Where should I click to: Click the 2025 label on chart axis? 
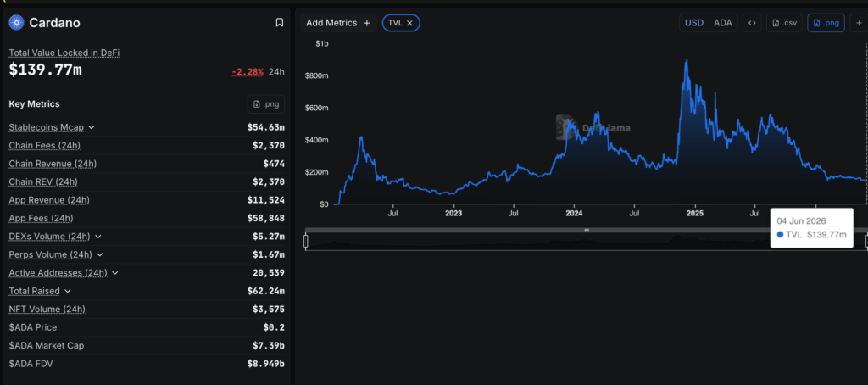695,213
